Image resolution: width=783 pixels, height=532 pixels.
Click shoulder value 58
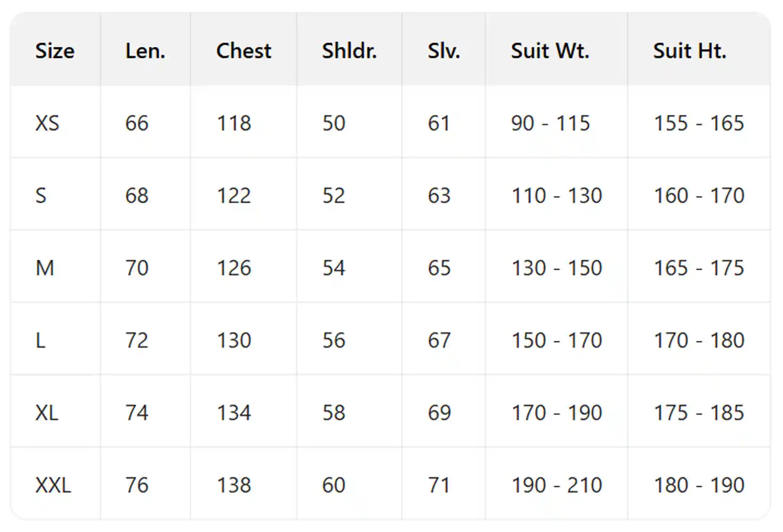[334, 413]
